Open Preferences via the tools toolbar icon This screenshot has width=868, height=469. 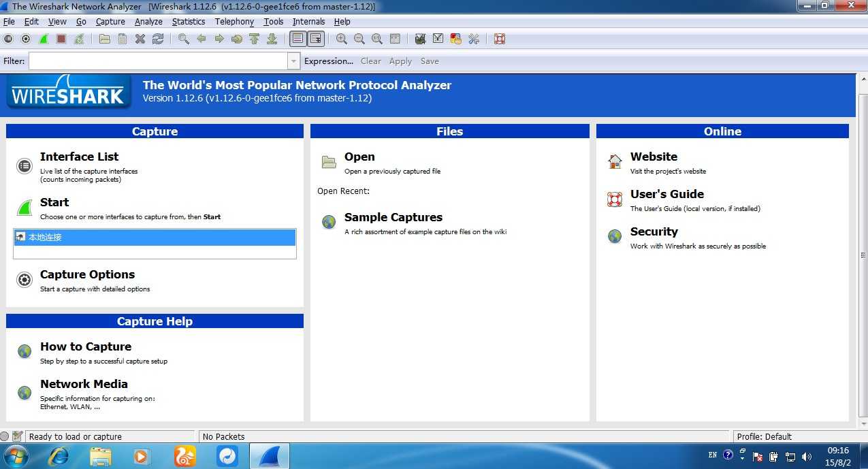pos(473,39)
